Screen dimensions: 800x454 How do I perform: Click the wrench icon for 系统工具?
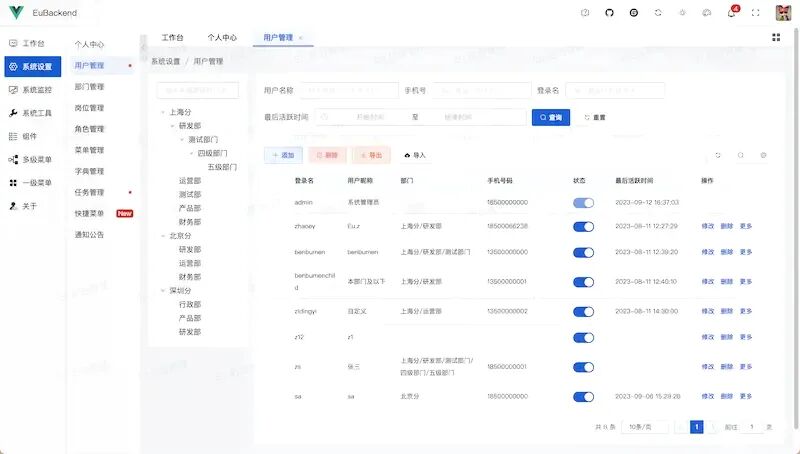tap(13, 113)
